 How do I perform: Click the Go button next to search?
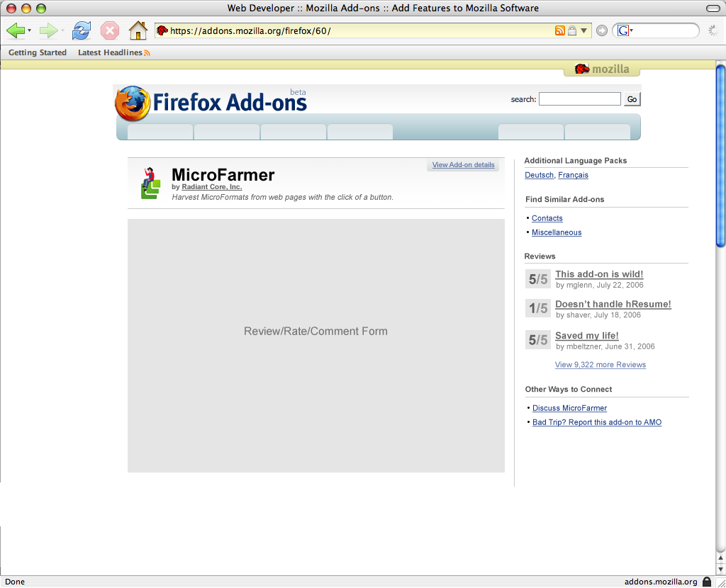pyautogui.click(x=632, y=99)
